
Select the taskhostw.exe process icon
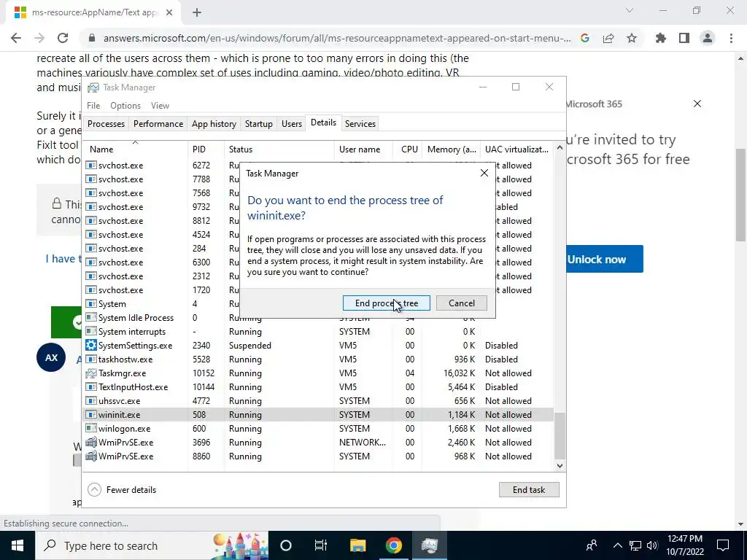[90, 359]
